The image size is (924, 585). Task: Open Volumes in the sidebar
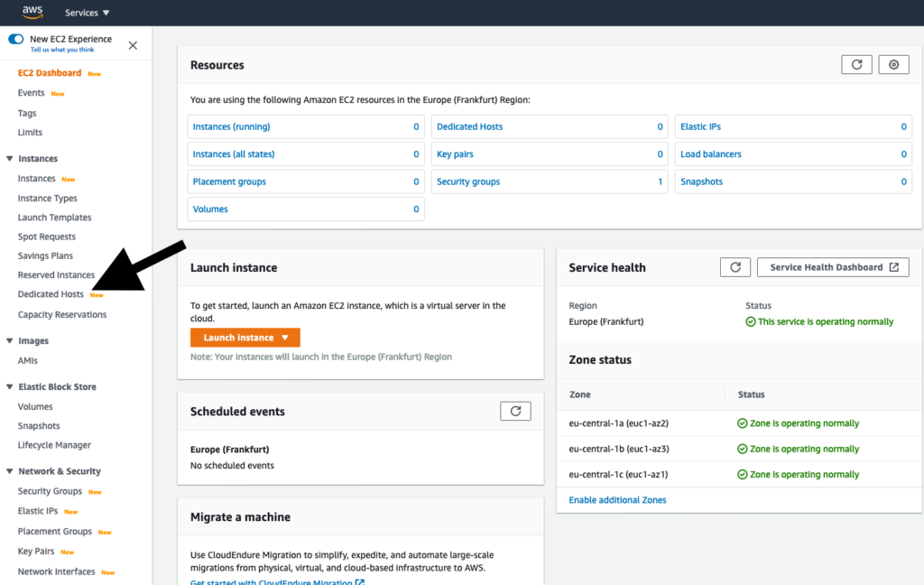[x=35, y=407]
